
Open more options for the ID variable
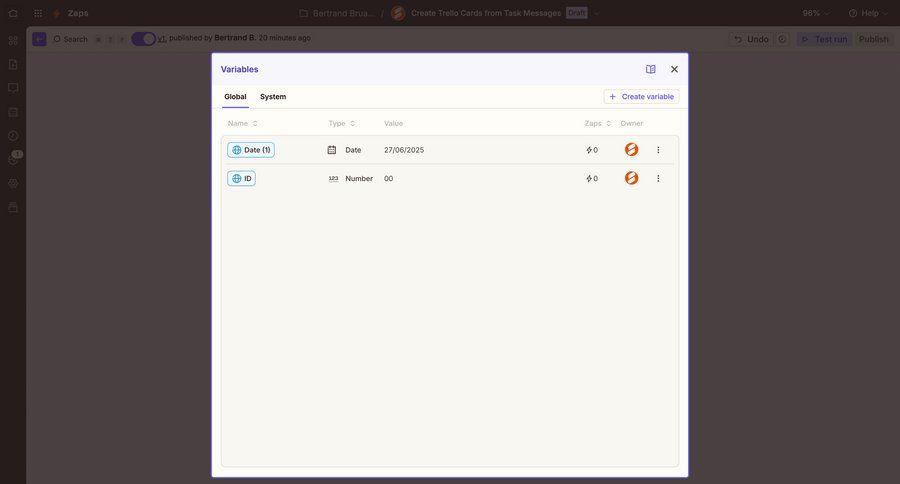click(x=658, y=179)
